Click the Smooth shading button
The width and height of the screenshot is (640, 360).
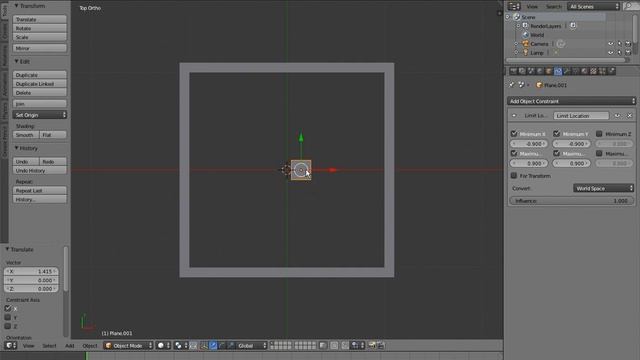coord(26,135)
